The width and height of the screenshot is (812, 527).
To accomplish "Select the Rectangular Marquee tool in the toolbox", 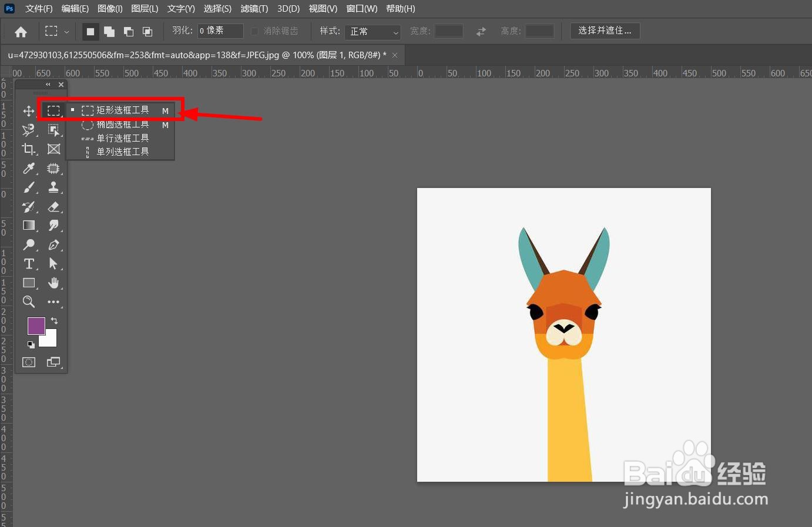I will coord(53,110).
